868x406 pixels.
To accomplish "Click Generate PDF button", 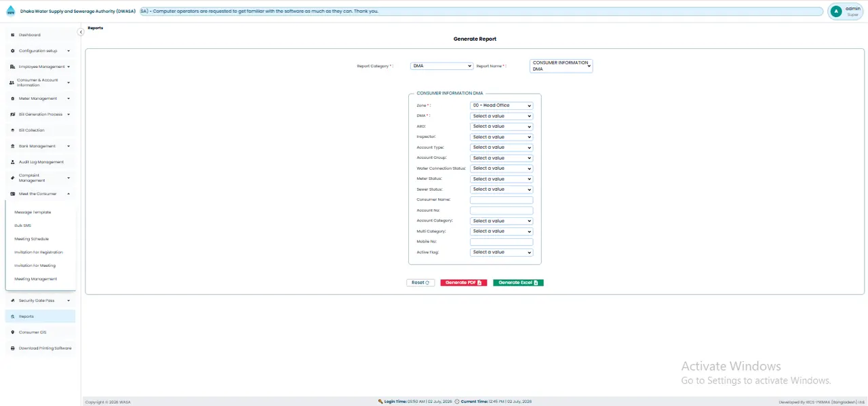I will coord(464,282).
